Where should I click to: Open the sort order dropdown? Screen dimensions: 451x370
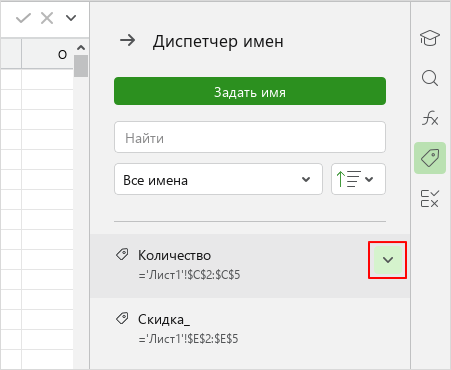click(x=358, y=179)
